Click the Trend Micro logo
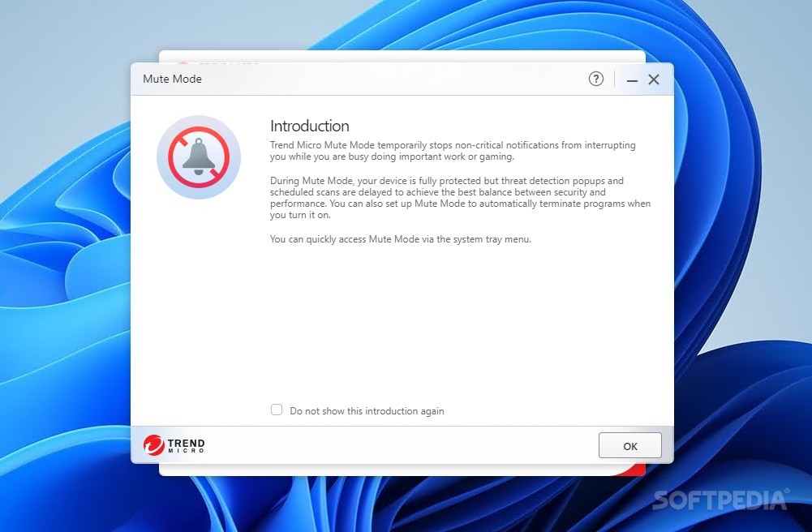Image resolution: width=812 pixels, height=532 pixels. (174, 444)
